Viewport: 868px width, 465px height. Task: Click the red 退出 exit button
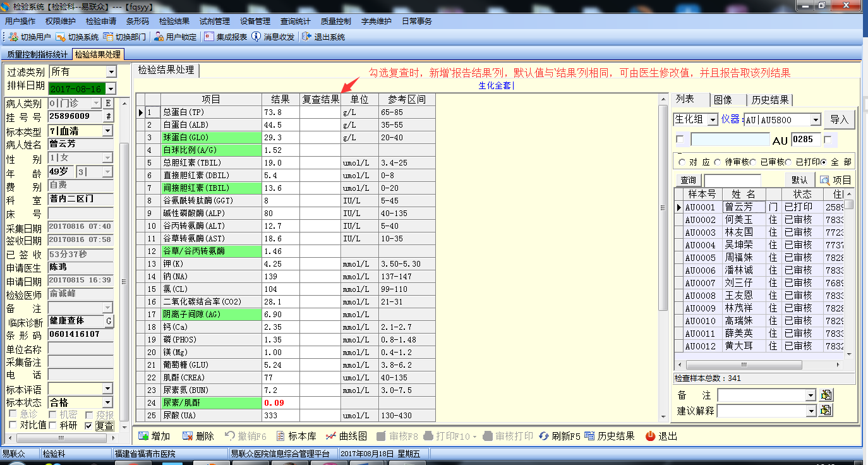[661, 436]
